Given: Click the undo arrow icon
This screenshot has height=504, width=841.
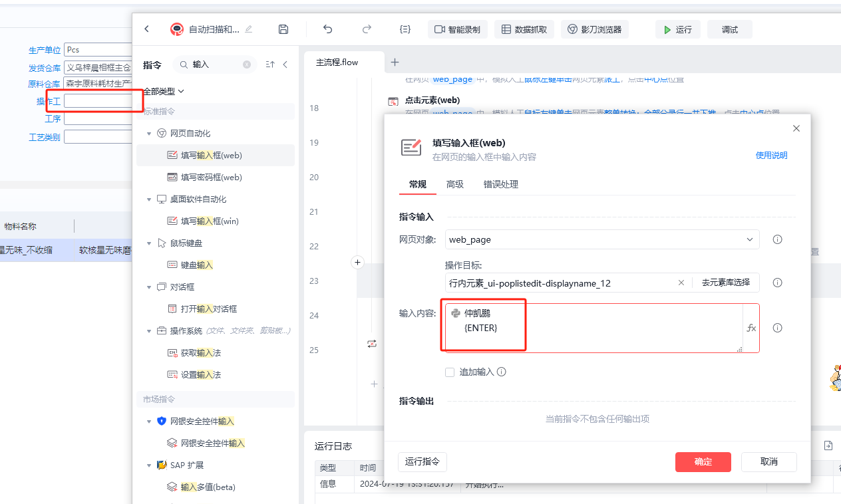Looking at the screenshot, I should [x=327, y=29].
